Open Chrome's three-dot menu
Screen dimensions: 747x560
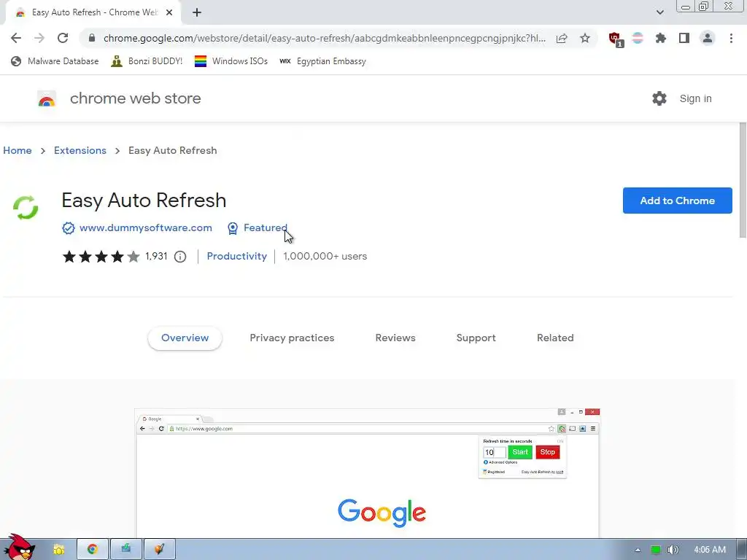(731, 38)
